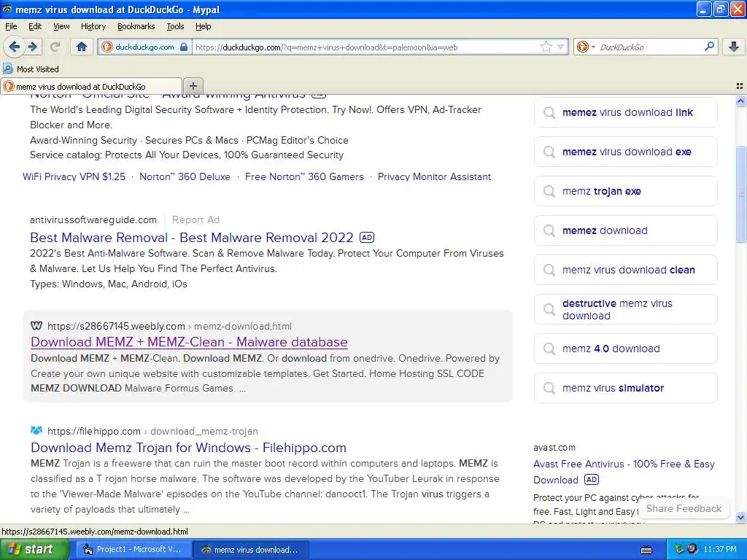
Task: Select destructive memz virus download suggestion
Action: coord(625,309)
